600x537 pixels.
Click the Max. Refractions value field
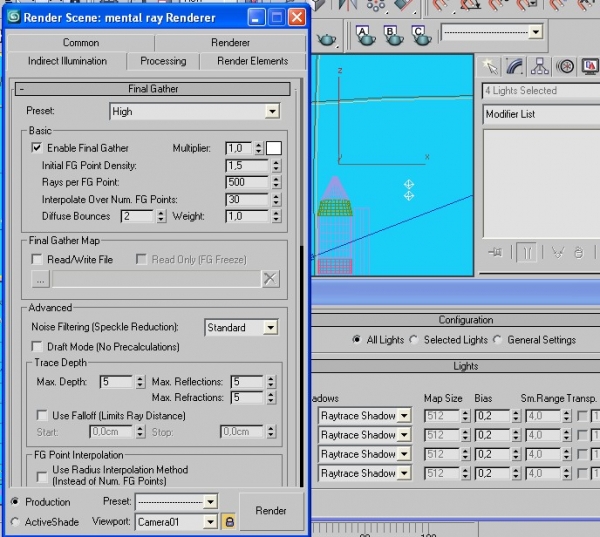(x=247, y=398)
